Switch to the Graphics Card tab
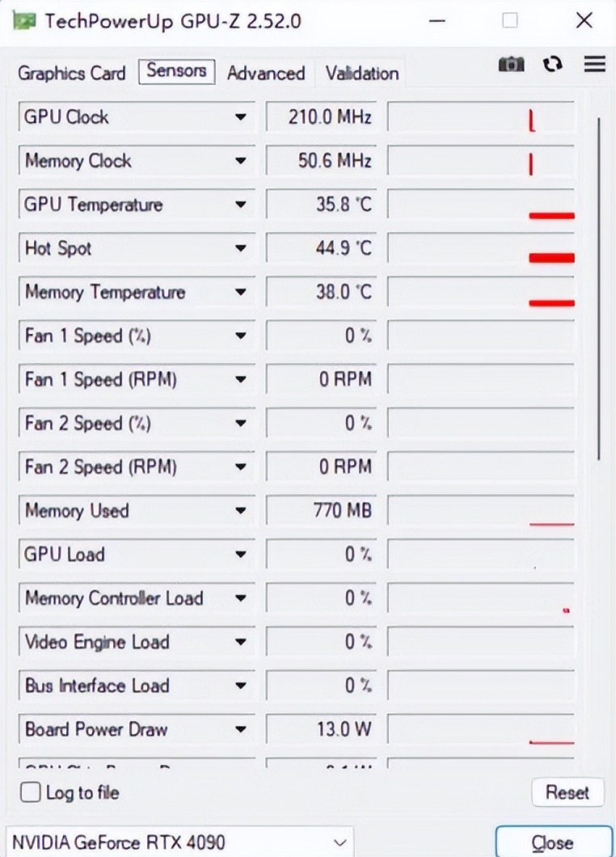616x857 pixels. (x=71, y=73)
